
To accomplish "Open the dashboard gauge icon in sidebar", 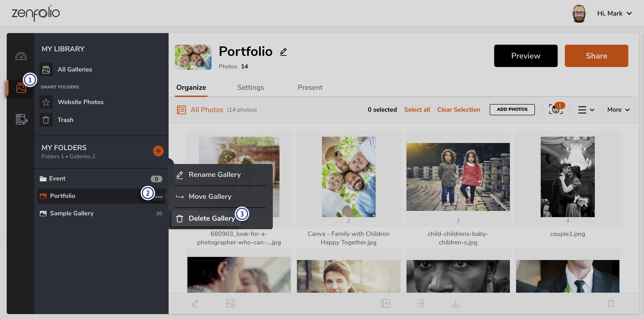I will [21, 56].
